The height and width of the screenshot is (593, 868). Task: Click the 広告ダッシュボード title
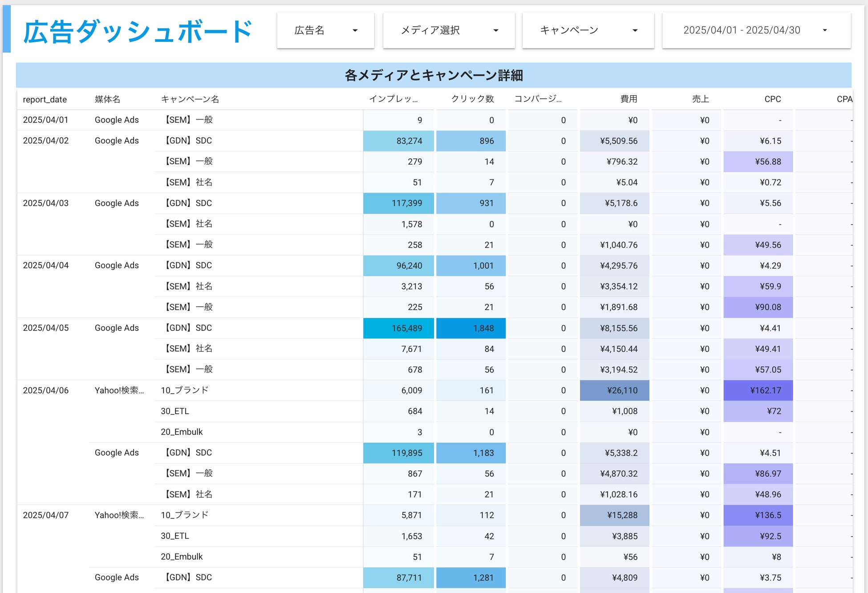138,32
